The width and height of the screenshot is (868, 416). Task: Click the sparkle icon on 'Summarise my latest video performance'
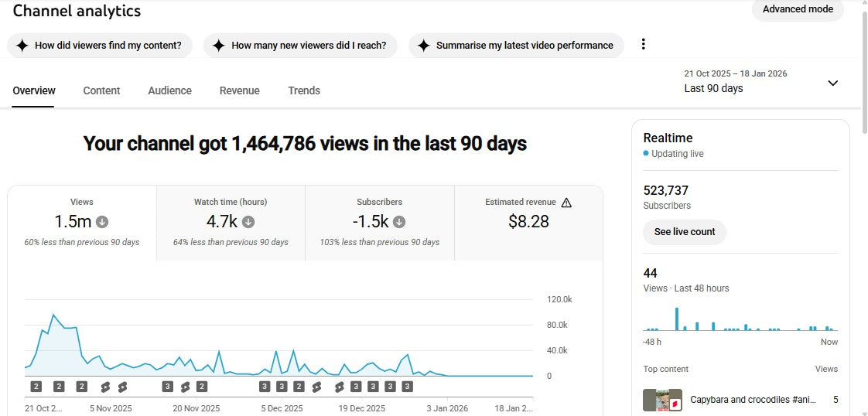pyautogui.click(x=423, y=46)
